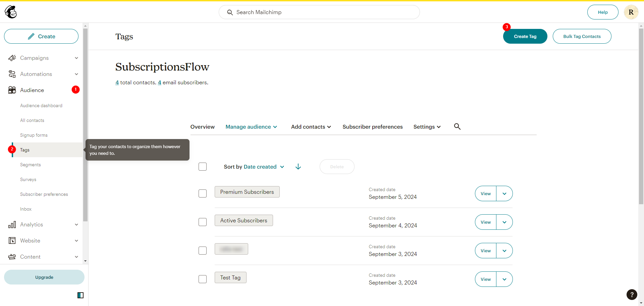Check the Active Subscribers tag box
This screenshot has width=644, height=306.
pos(203,222)
